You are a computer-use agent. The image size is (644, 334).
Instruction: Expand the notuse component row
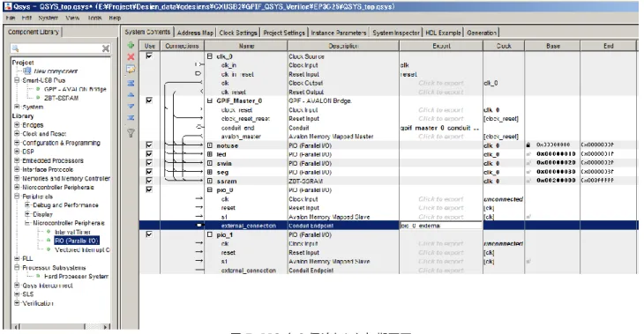click(210, 145)
